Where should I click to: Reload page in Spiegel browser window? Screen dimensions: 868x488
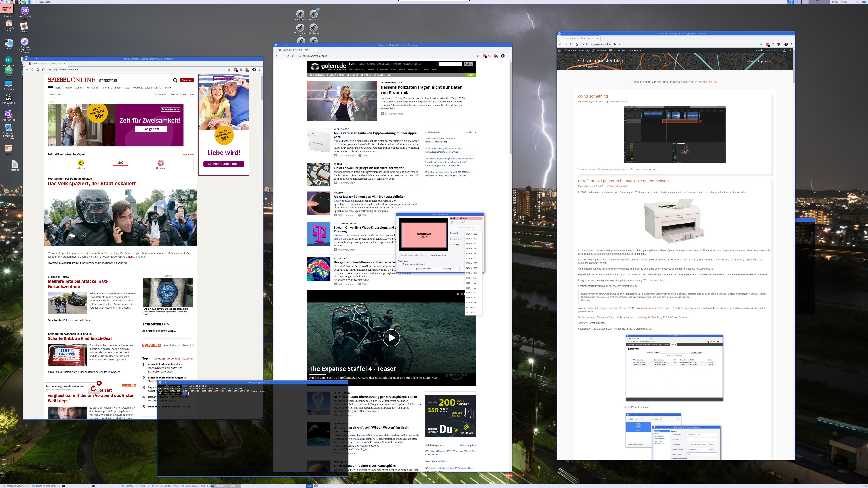pyautogui.click(x=38, y=70)
